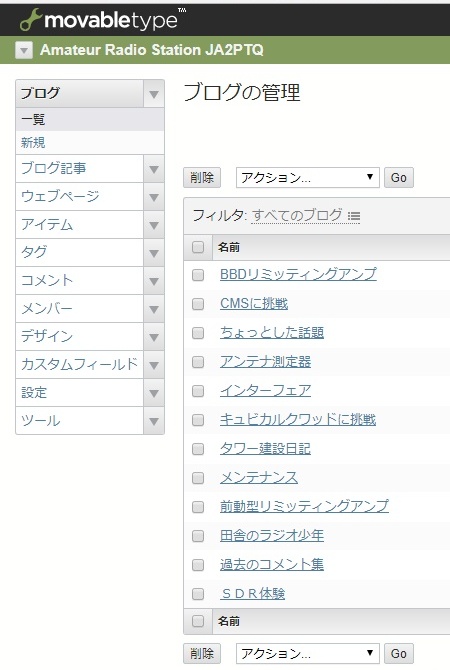Click the top 削除 button
This screenshot has height=670, width=450.
click(x=202, y=177)
